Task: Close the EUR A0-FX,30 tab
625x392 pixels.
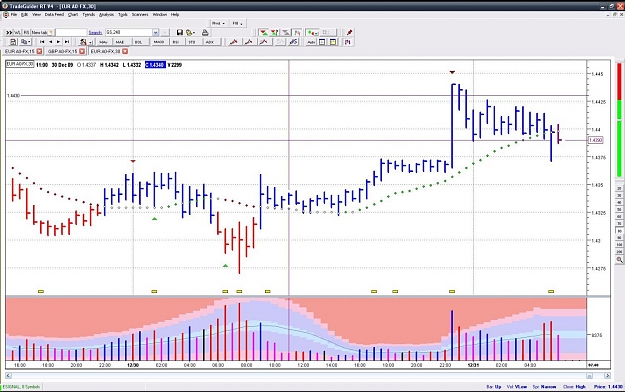Action: [x=125, y=51]
